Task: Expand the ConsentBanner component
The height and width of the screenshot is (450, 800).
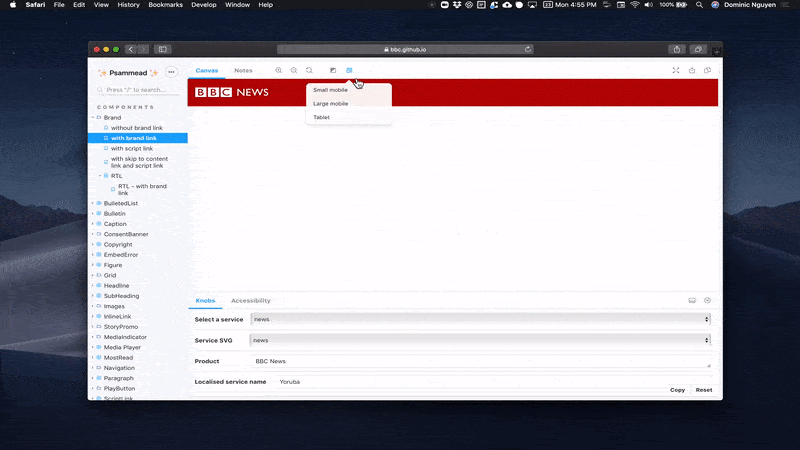Action: click(126, 234)
